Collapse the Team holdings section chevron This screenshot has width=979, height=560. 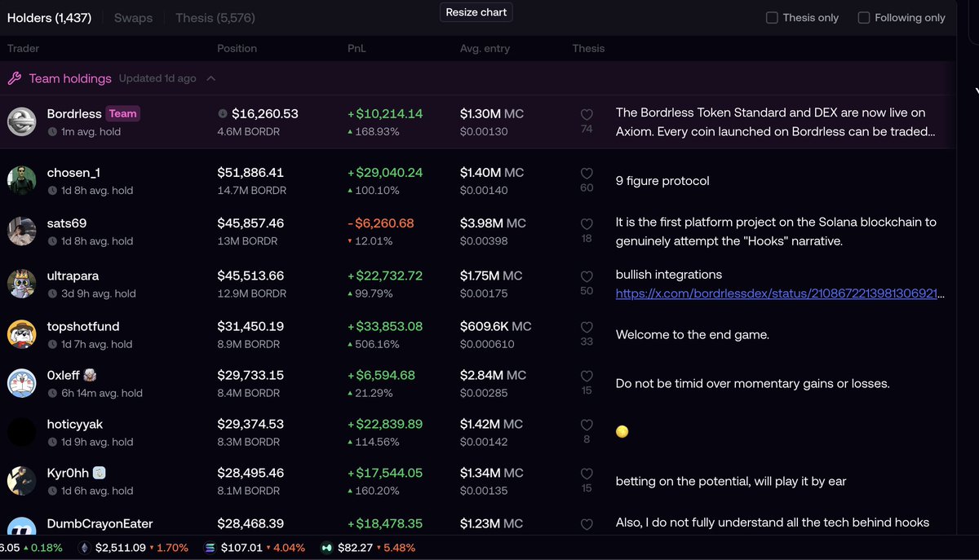(211, 79)
